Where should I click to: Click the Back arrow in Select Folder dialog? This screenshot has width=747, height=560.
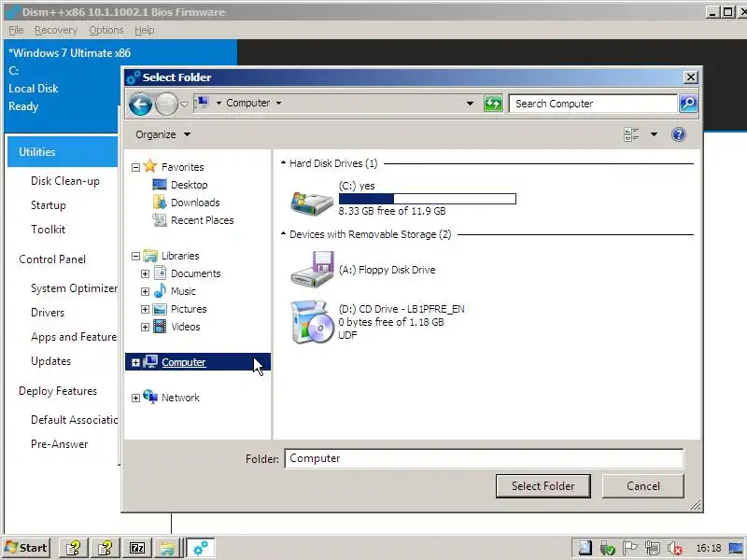[141, 104]
